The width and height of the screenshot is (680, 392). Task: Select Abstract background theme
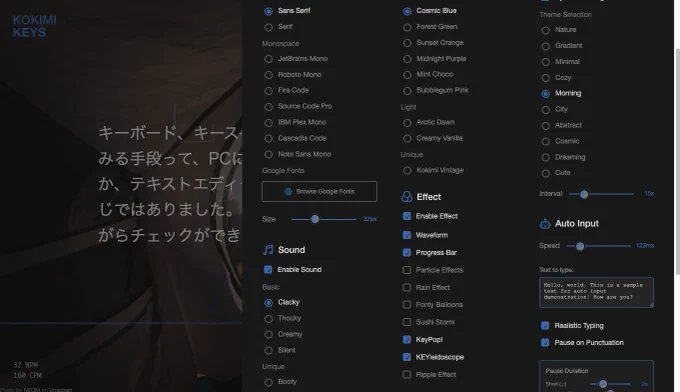(x=546, y=125)
